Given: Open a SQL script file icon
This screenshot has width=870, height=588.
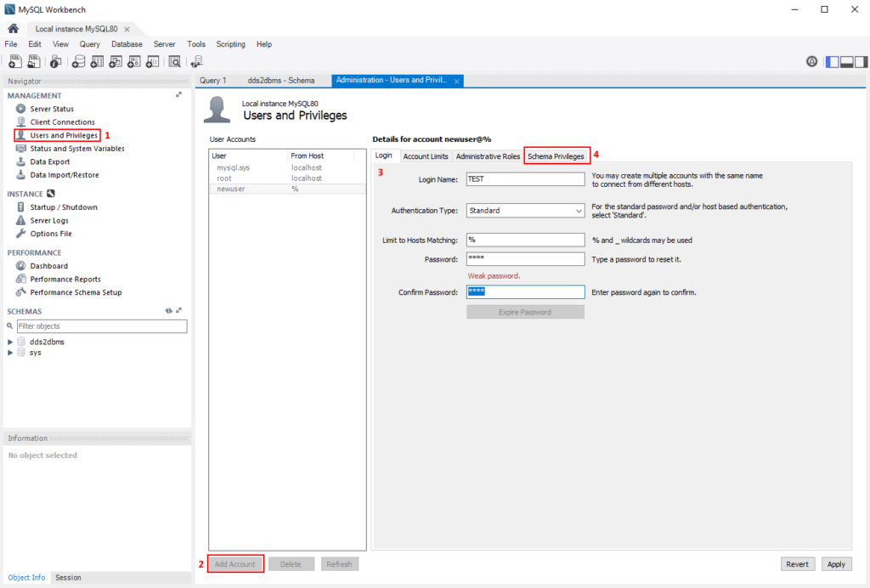Looking at the screenshot, I should pos(34,61).
